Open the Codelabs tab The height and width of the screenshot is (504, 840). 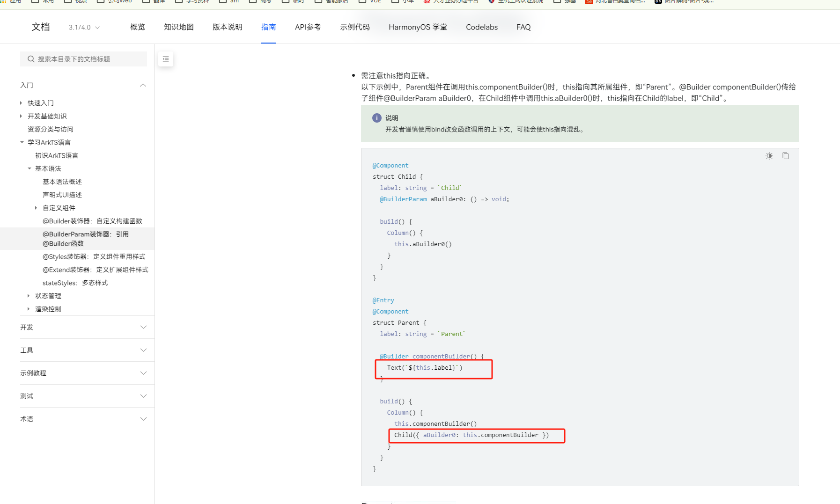click(482, 27)
